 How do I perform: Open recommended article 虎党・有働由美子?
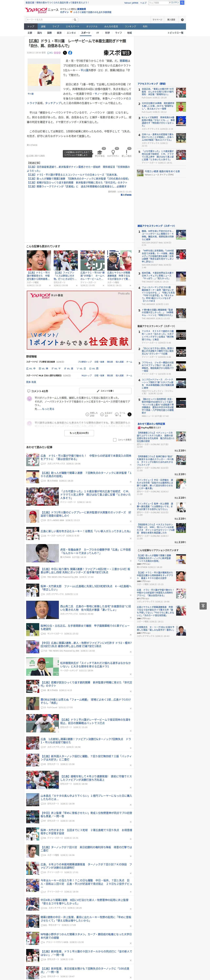(x=95, y=551)
